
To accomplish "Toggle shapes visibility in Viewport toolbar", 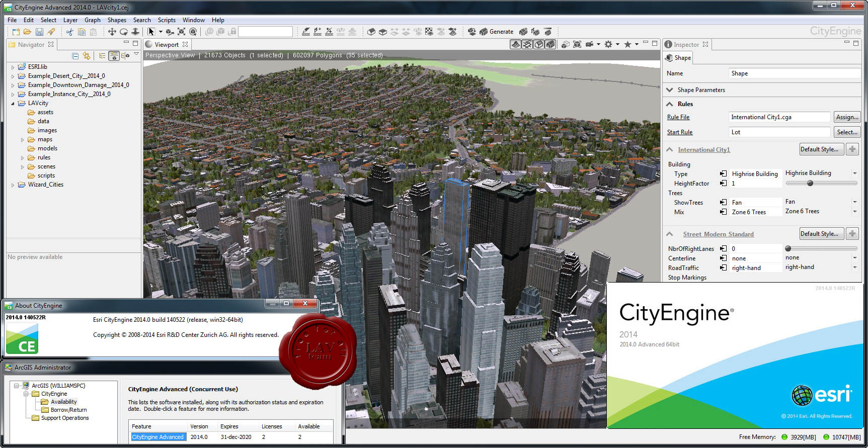I will tap(539, 44).
